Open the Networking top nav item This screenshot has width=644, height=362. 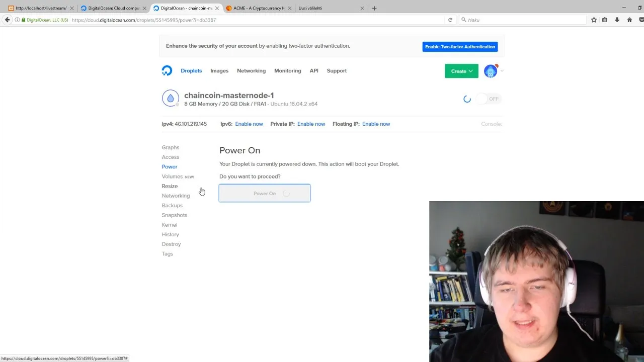click(x=251, y=71)
